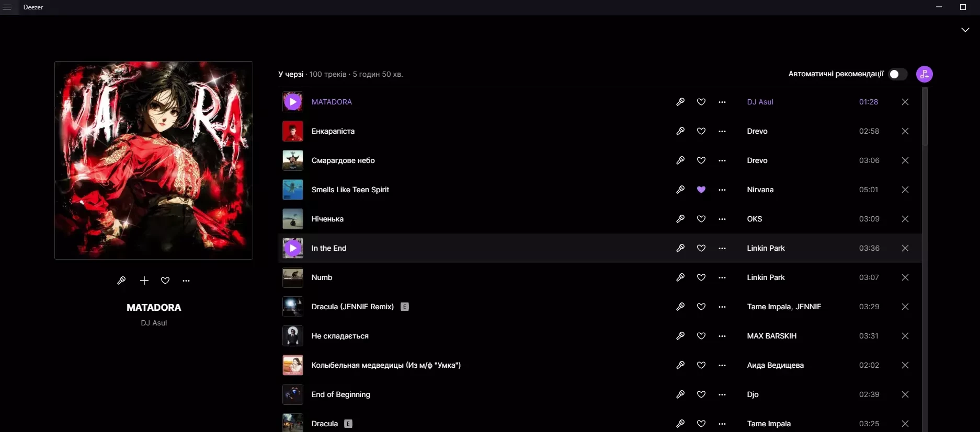Open artist DJ Asul from queue row

point(760,102)
